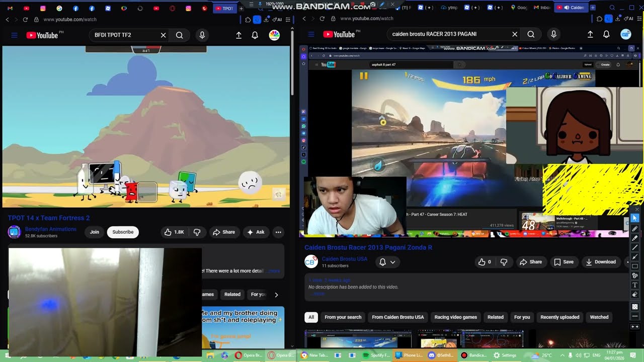This screenshot has height=362, width=644.
Task: Click create upload icon in right YouTube window
Action: click(x=591, y=34)
